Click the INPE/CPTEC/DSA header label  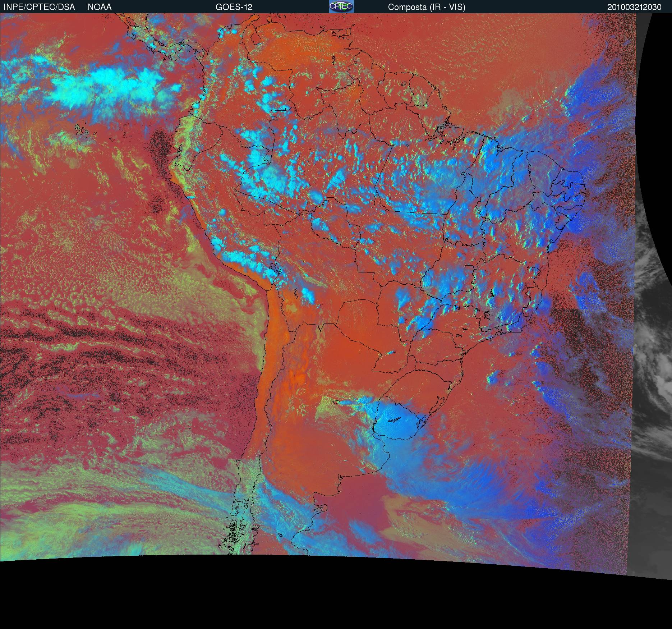point(39,7)
